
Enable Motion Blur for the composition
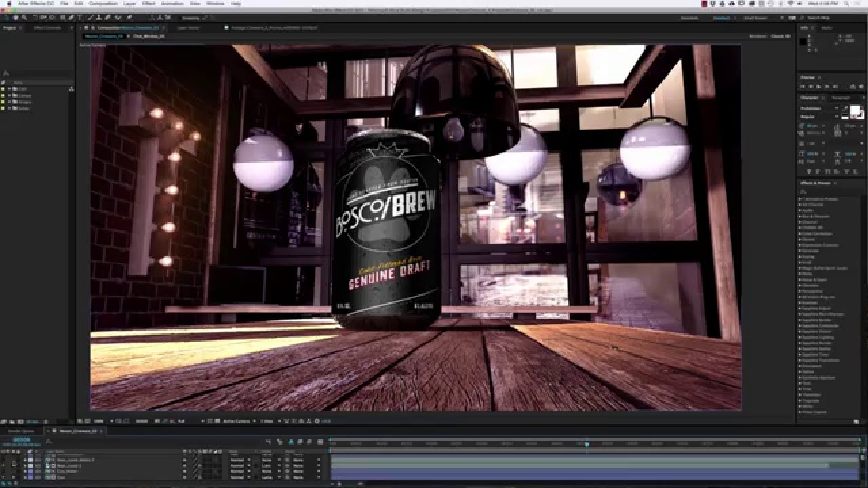[x=300, y=441]
